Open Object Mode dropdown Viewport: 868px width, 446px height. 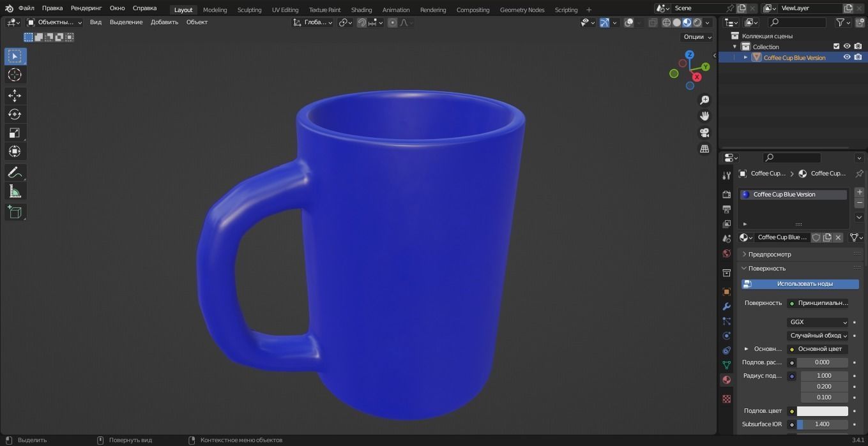pos(55,22)
